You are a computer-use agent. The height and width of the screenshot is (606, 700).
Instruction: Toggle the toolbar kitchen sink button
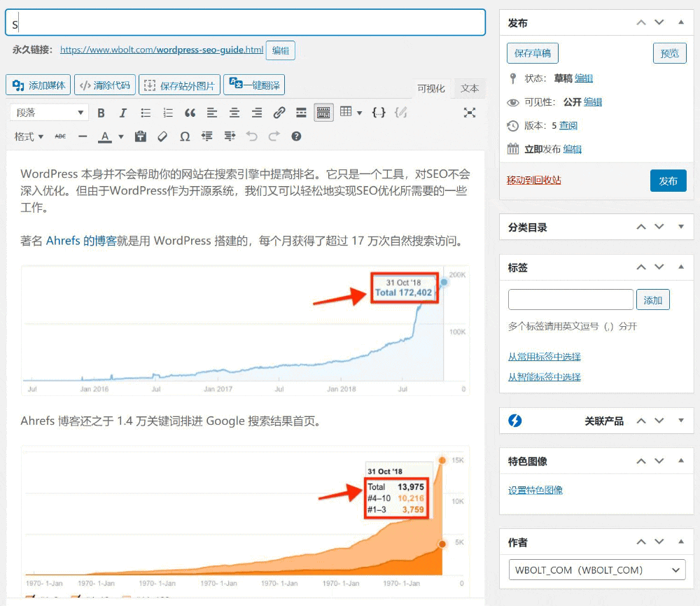[323, 113]
